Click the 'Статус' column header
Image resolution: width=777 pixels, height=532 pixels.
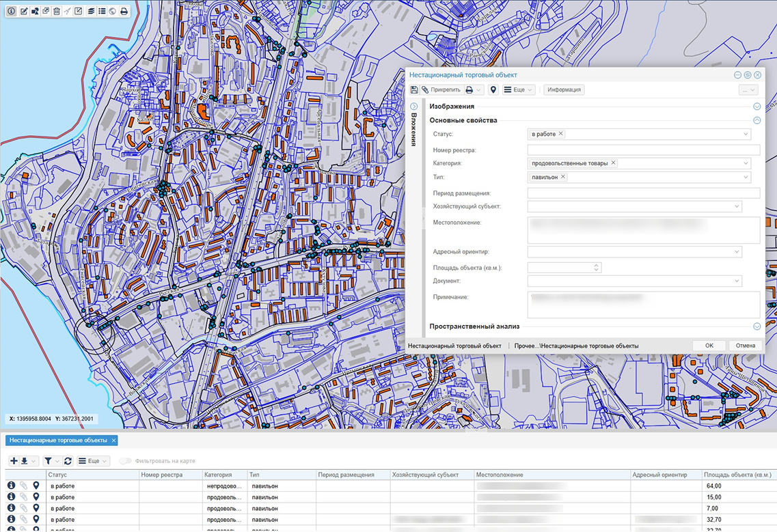pos(57,475)
